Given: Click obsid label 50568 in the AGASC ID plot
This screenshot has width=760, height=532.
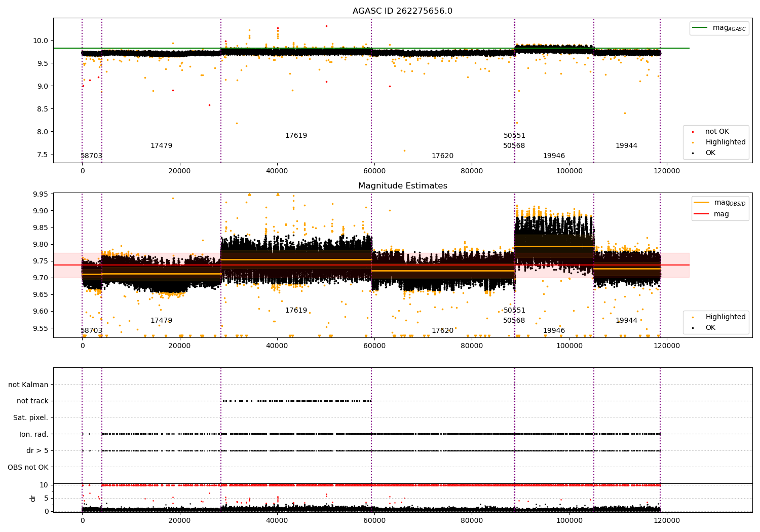Looking at the screenshot, I should click(x=514, y=146).
